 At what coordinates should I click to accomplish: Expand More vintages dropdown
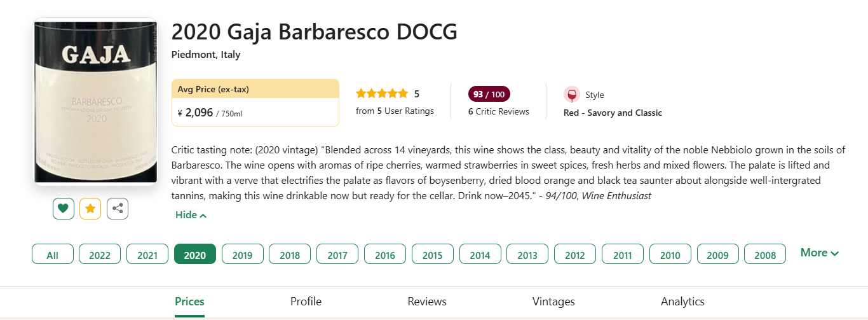pyautogui.click(x=820, y=253)
